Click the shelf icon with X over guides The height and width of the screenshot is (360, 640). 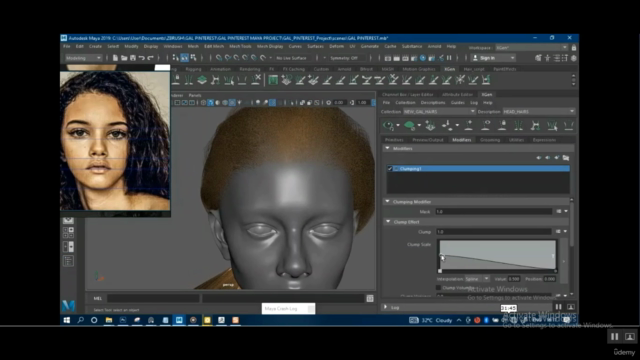coord(256,80)
